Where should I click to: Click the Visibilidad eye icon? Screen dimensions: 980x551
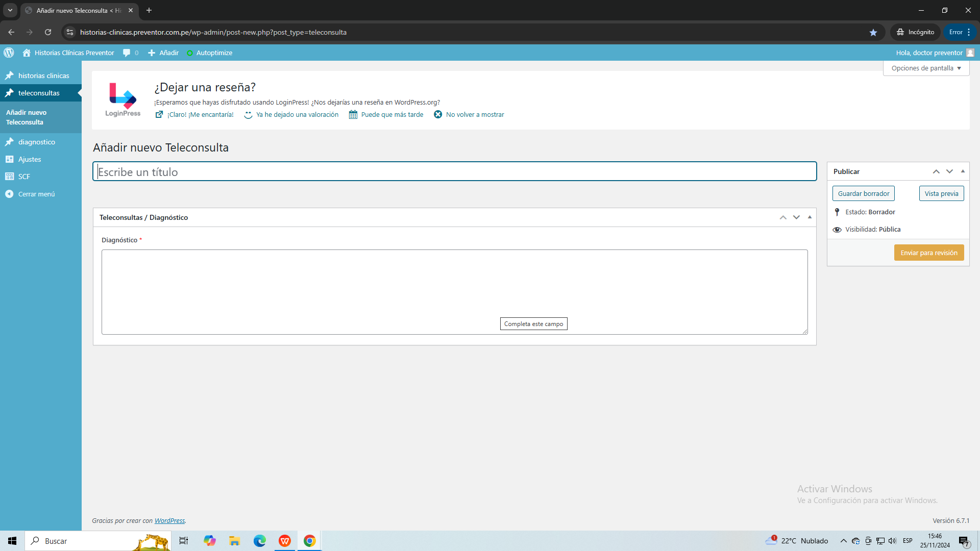[x=837, y=230]
